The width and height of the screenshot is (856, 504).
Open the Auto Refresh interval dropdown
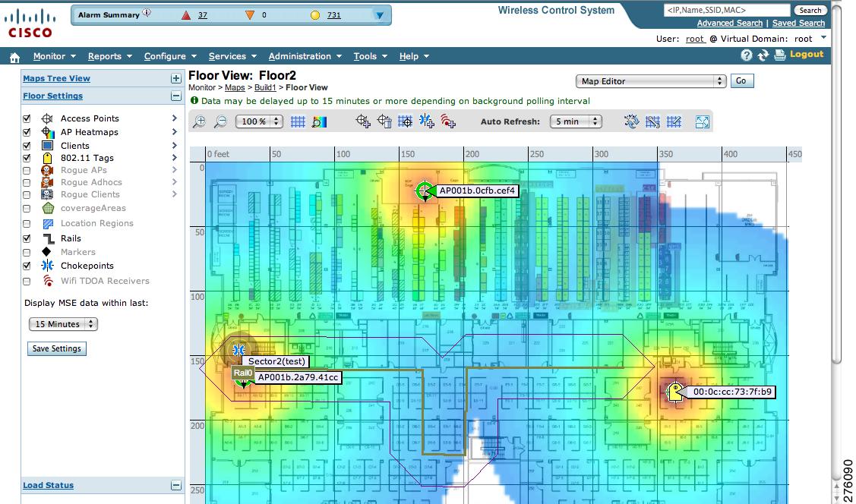pyautogui.click(x=576, y=121)
